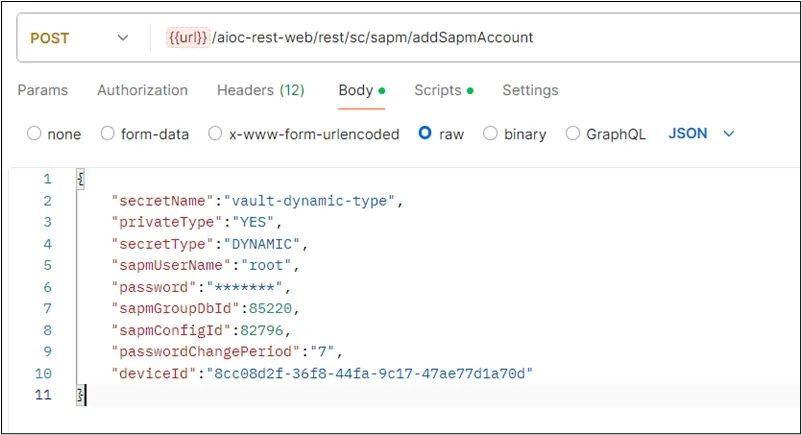Click the "password" key
This screenshot has height=435, width=802.
click(x=153, y=287)
